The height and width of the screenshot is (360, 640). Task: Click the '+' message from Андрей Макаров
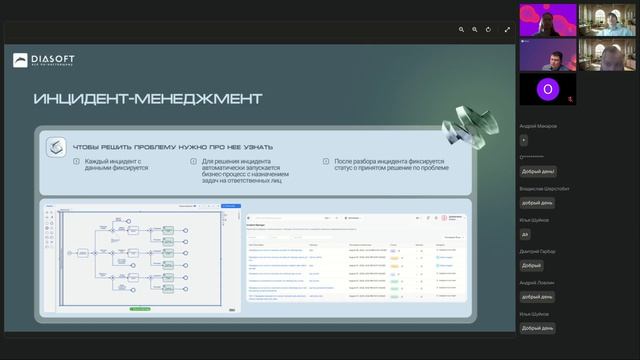tap(524, 140)
